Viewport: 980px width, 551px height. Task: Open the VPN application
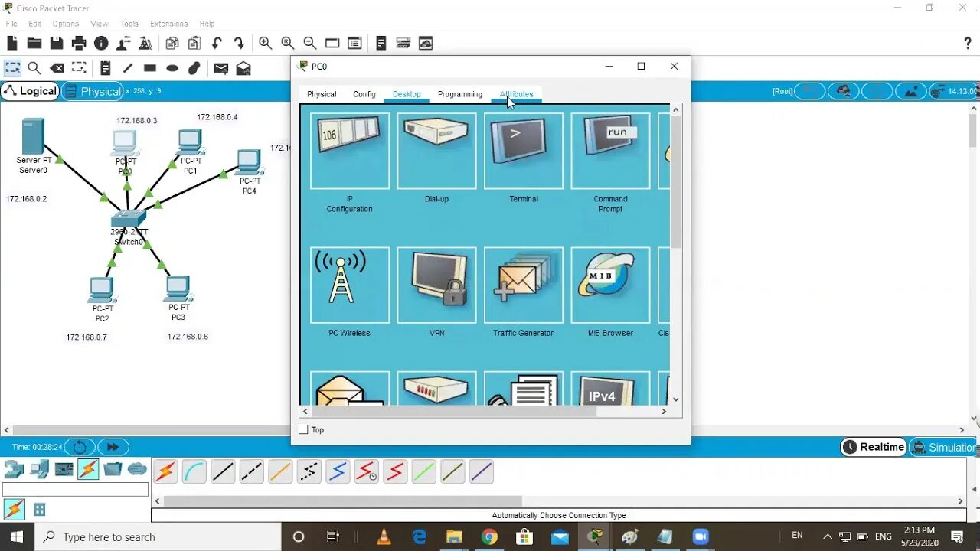436,285
